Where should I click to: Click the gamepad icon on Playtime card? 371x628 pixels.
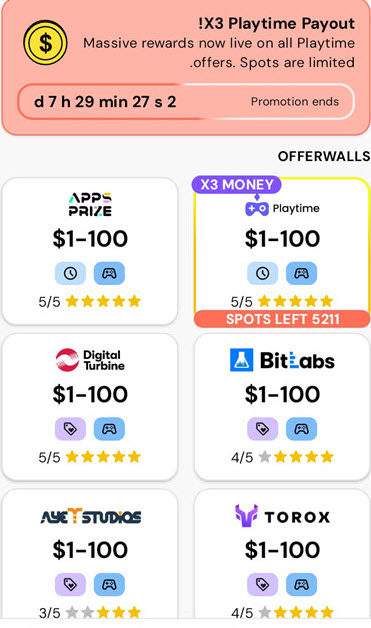tap(301, 273)
